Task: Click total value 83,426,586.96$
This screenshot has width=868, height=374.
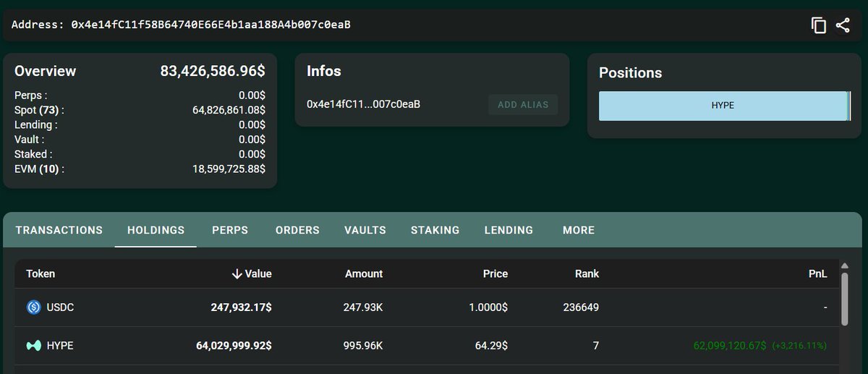Action: click(213, 71)
